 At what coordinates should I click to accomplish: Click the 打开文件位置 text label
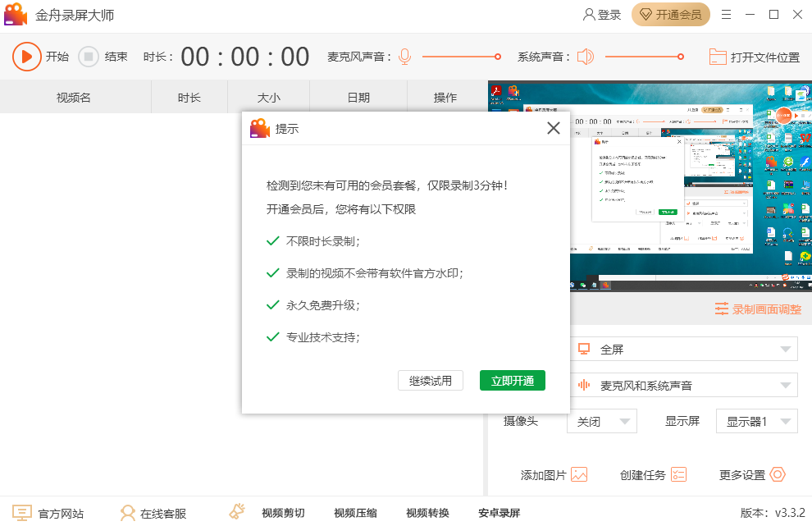(x=765, y=57)
